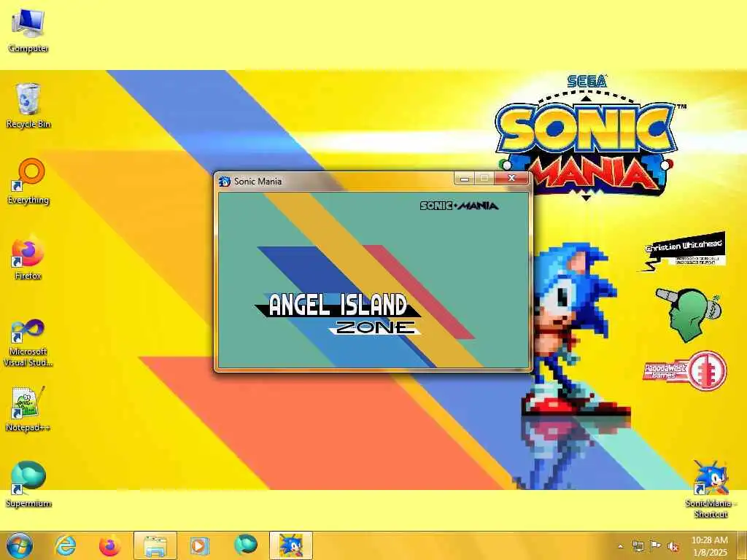
Task: Open Windows Media Player from the taskbar
Action: click(x=199, y=545)
